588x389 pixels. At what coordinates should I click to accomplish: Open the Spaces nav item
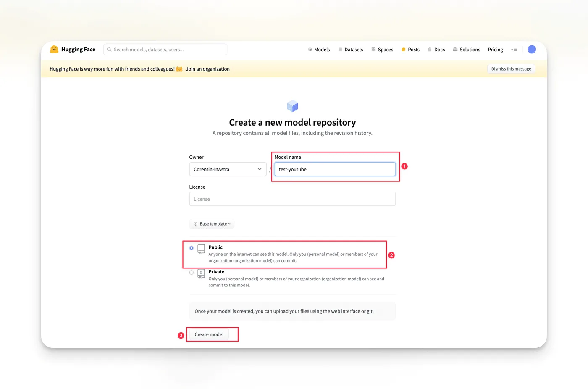tap(382, 50)
